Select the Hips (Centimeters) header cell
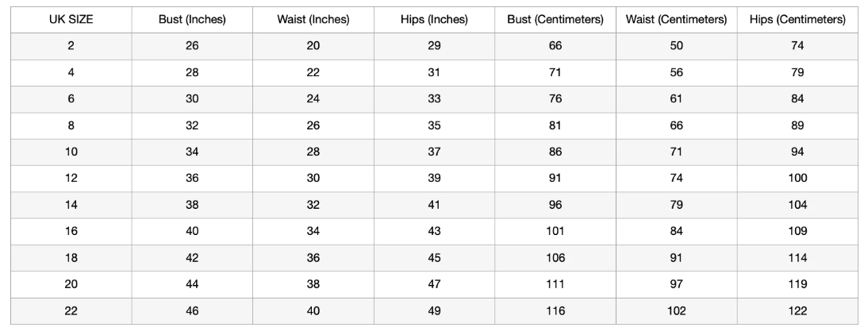 [x=797, y=20]
